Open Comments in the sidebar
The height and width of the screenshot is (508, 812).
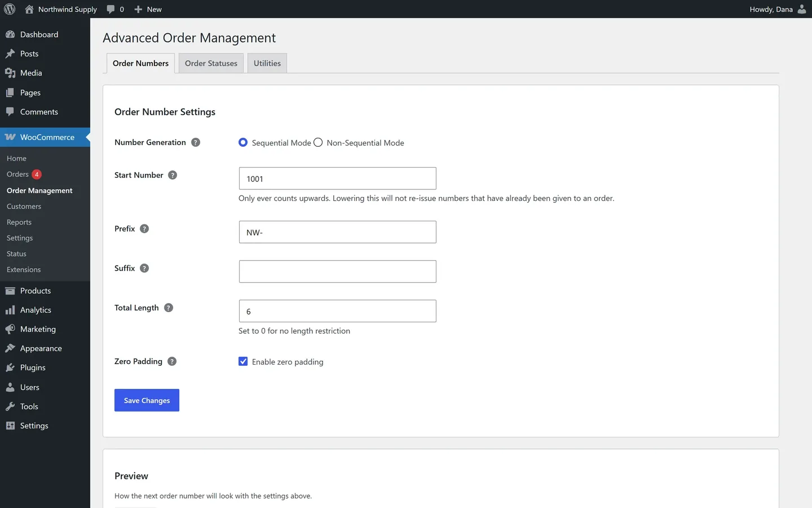(45, 112)
